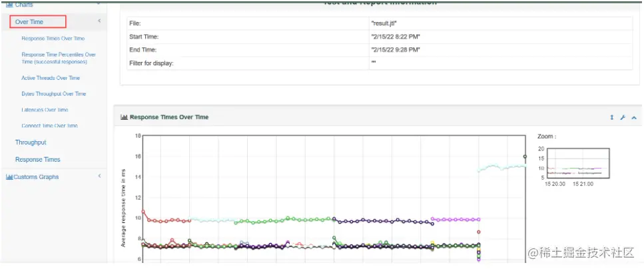Screen dimensions: 644x269
Task: Open Response Time Percentiles Over Time link
Action: coord(59,58)
